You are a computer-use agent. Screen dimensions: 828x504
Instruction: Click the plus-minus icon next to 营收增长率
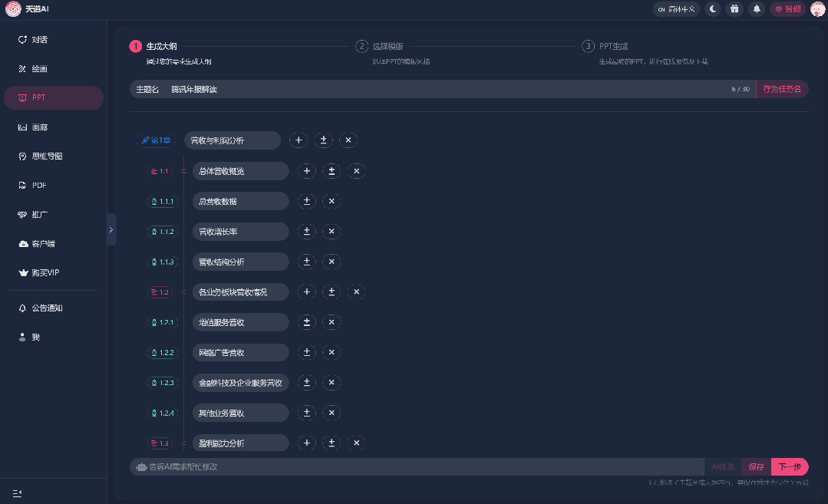click(x=307, y=232)
